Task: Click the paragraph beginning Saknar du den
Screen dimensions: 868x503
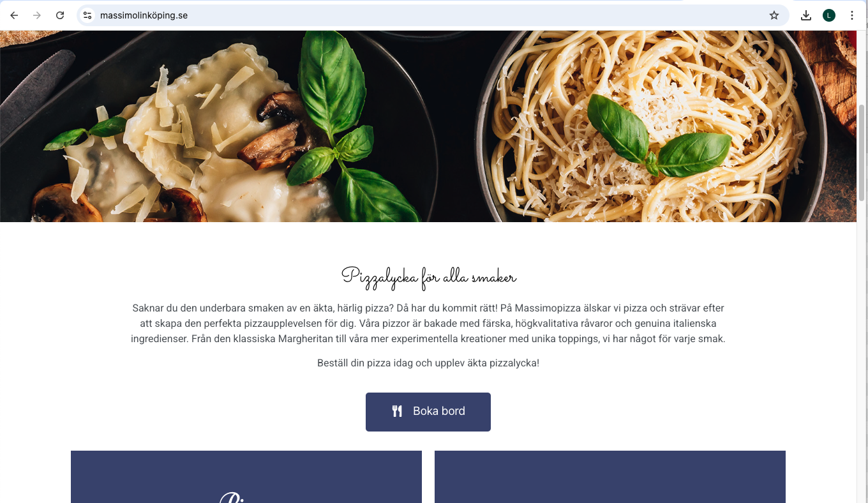Action: pos(428,324)
